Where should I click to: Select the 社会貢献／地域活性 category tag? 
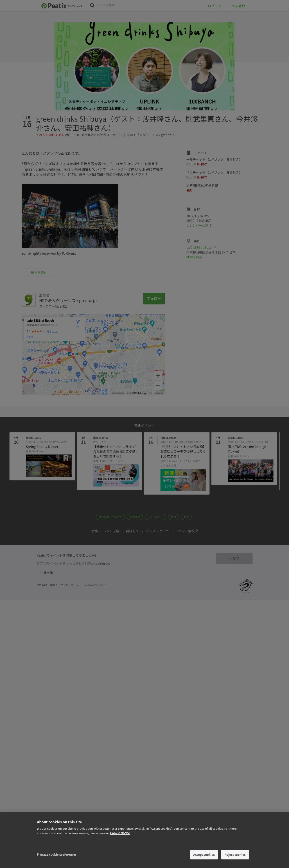110,516
